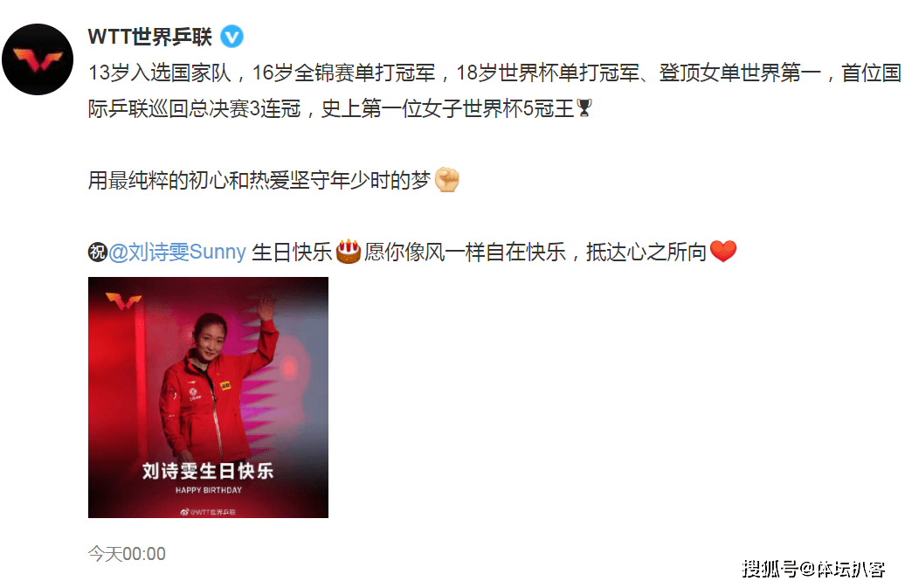Viewport: 905px width, 588px height.
Task: Open the WTT世界乒联 profile avatar
Action: click(x=38, y=59)
